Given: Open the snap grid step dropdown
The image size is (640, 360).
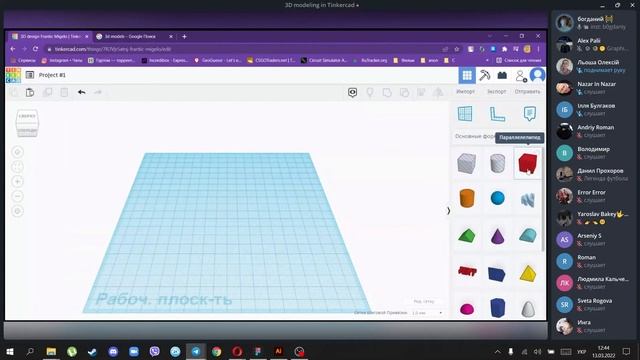Looking at the screenshot, I should coord(427,313).
